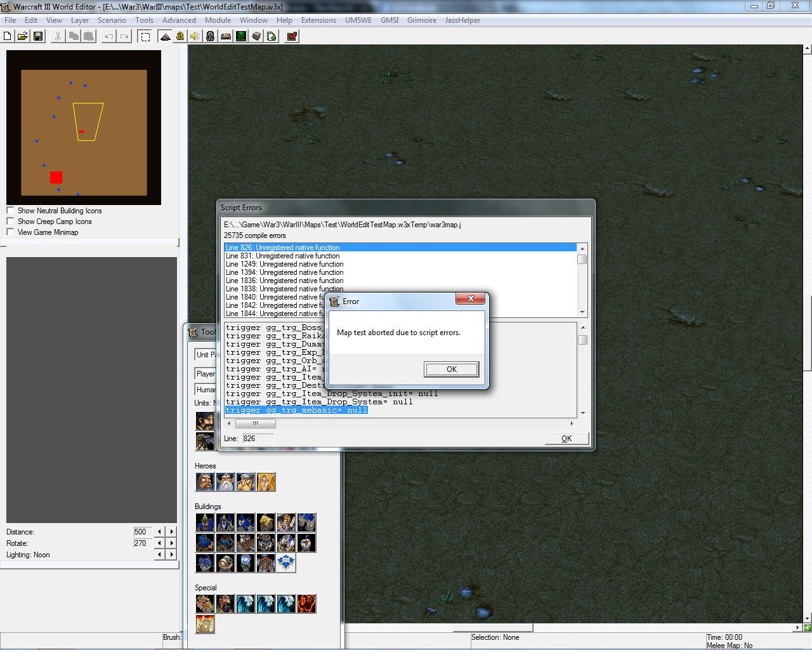Create a new map with the New icon
The height and width of the screenshot is (650, 812).
point(8,36)
